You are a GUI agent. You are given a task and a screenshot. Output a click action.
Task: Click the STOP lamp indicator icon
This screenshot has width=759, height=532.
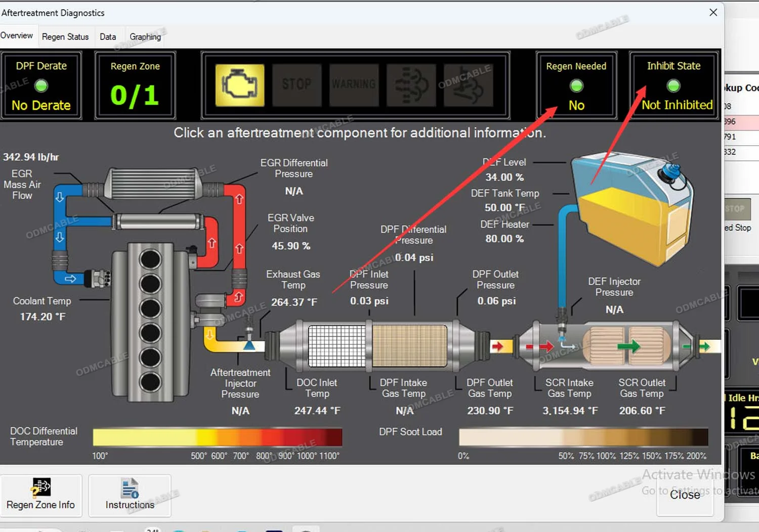click(x=297, y=85)
